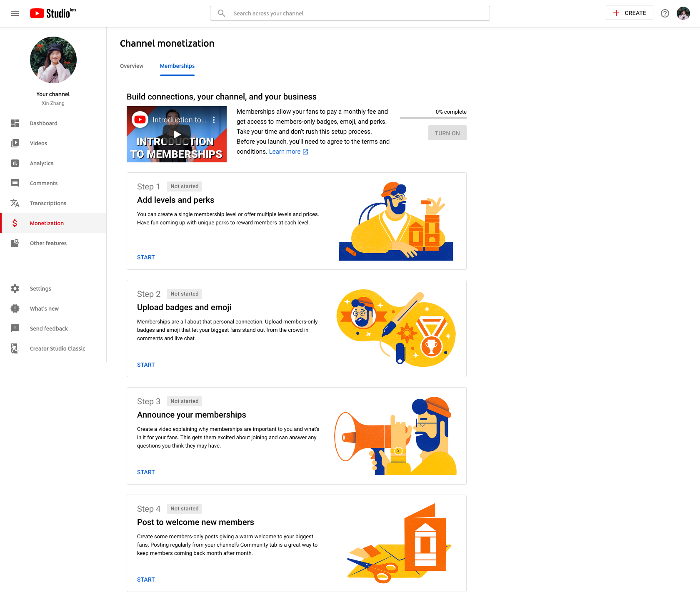Viewport: 700px width, 602px height.
Task: Open the Settings gear
Action: pyautogui.click(x=40, y=289)
